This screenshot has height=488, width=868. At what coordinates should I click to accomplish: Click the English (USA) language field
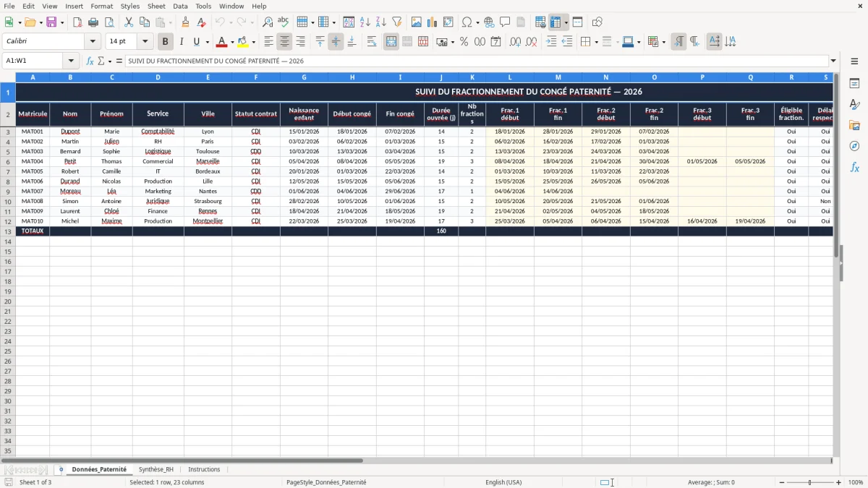click(x=503, y=482)
